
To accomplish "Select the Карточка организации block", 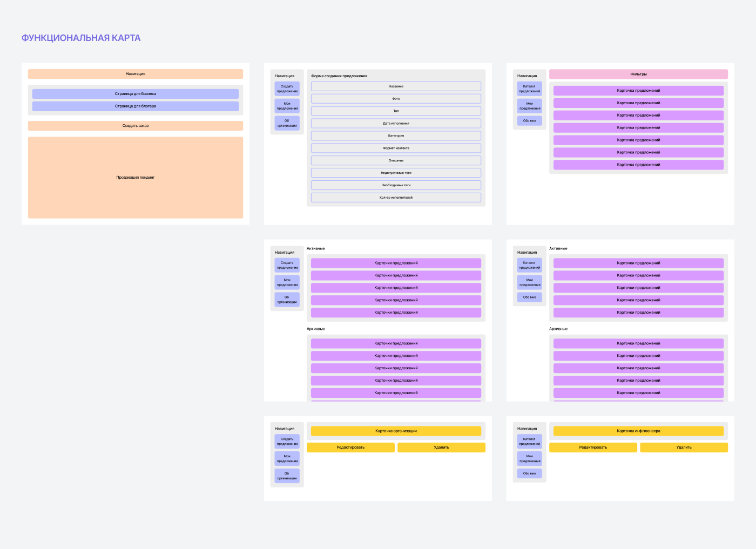I will [x=396, y=431].
